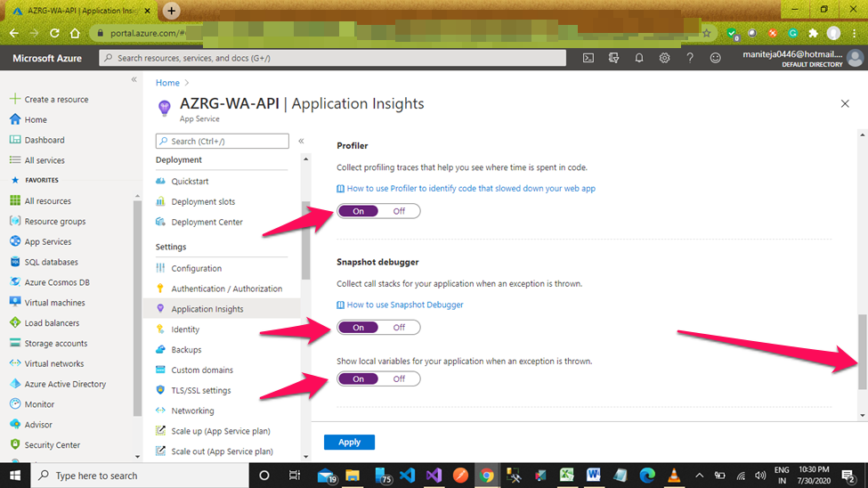The image size is (868, 488).
Task: Click Windows taskbar search box
Action: click(138, 476)
